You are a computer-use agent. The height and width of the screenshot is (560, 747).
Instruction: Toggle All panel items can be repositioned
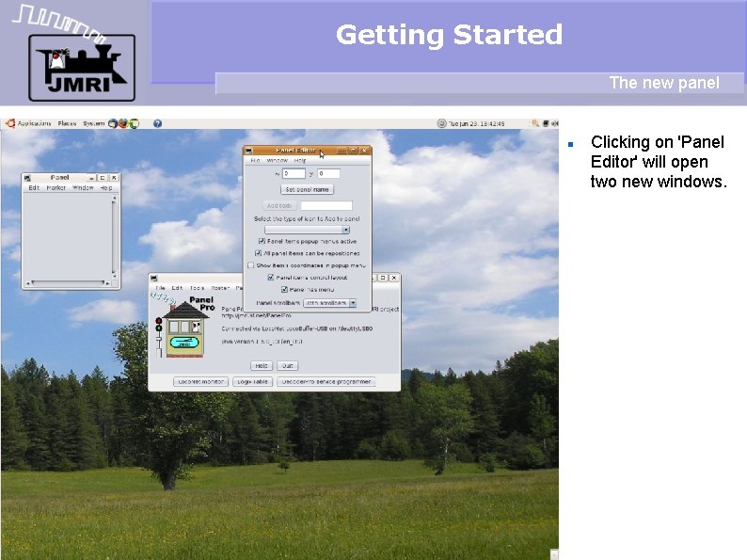[x=258, y=253]
